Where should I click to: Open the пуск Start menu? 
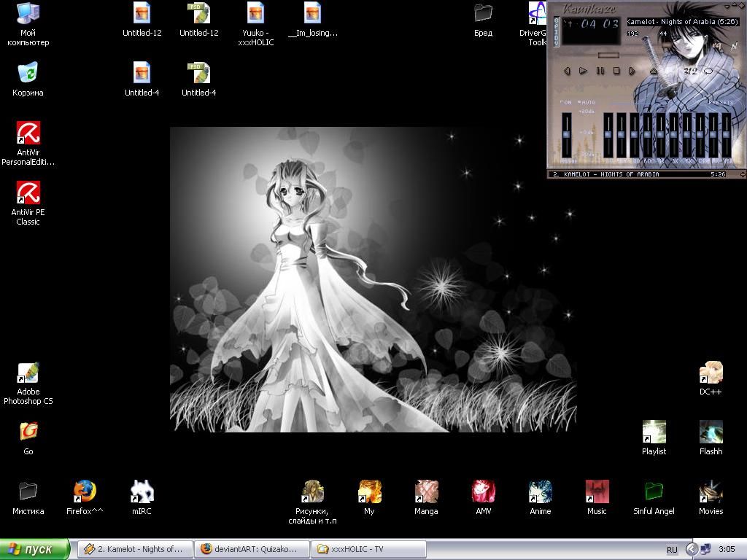[35, 549]
